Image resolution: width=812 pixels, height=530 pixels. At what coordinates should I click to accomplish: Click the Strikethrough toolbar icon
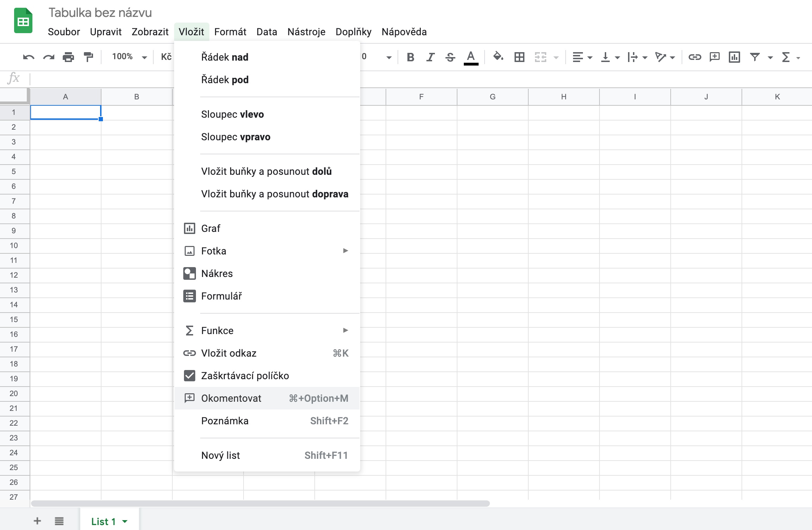(x=450, y=57)
